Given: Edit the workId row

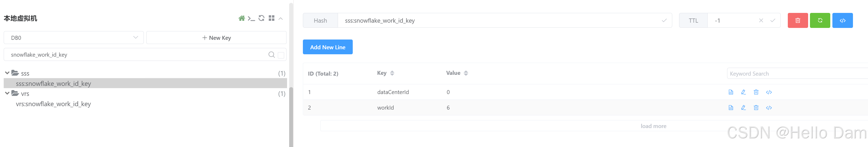Looking at the screenshot, I should pyautogui.click(x=743, y=108).
